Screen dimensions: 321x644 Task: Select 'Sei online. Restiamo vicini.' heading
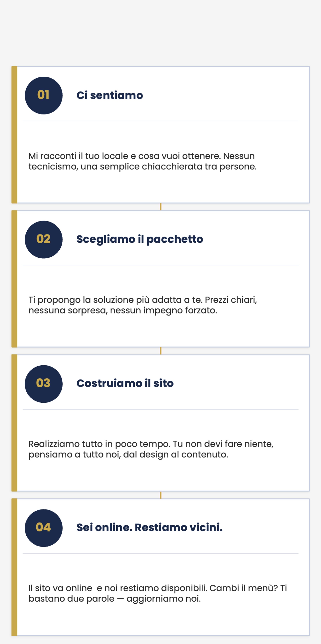149,527
